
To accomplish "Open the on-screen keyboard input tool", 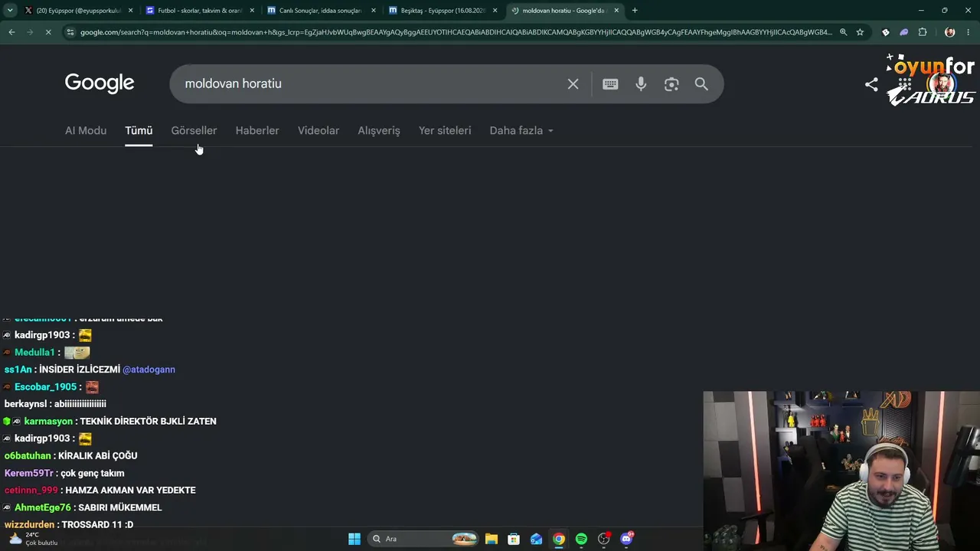I will pos(610,84).
